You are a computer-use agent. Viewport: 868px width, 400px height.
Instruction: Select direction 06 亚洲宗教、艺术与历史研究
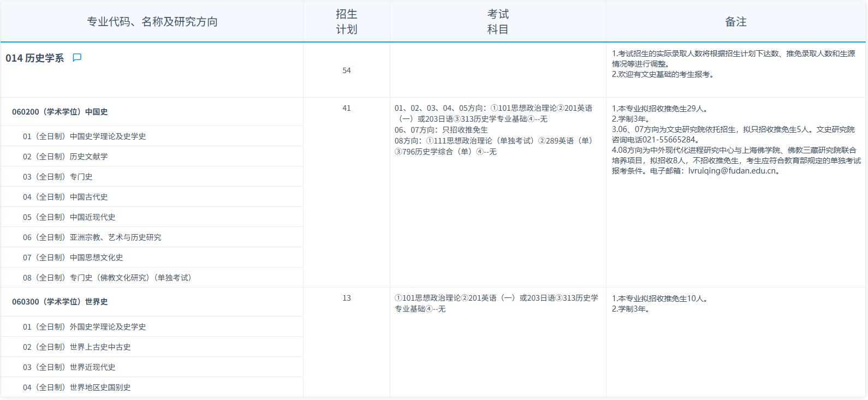coord(92,237)
